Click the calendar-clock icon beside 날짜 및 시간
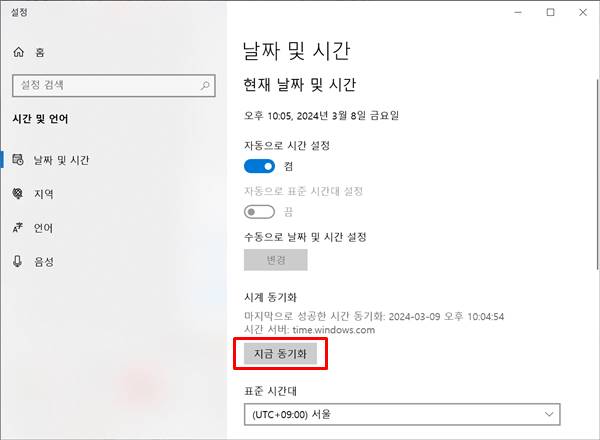The height and width of the screenshot is (440, 600). (x=18, y=159)
